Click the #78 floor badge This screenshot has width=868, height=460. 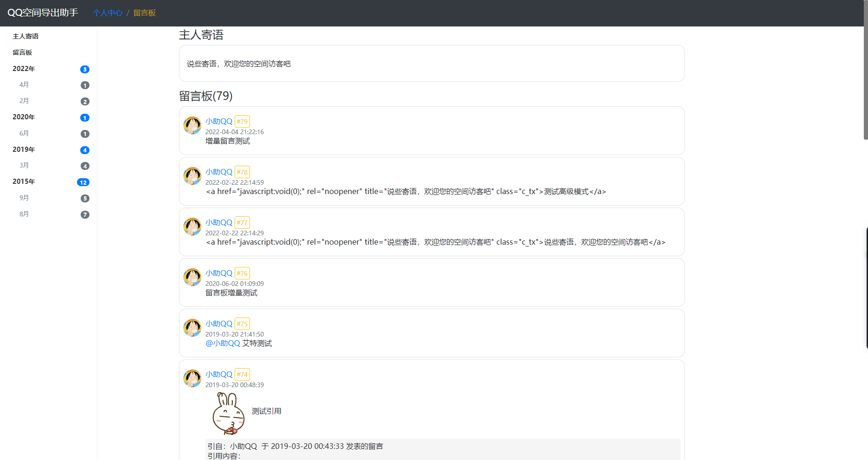coord(242,172)
